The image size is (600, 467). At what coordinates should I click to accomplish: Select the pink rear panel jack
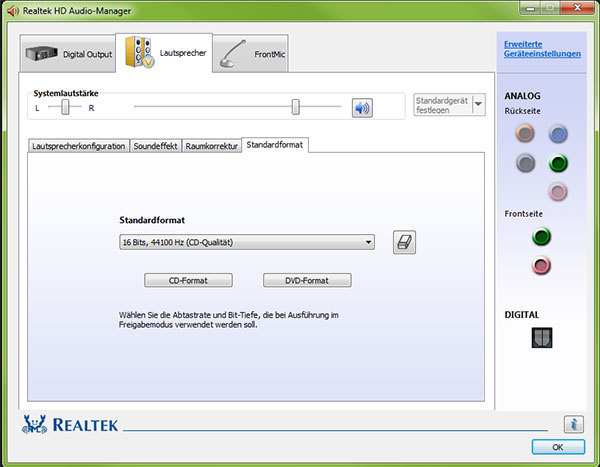558,192
